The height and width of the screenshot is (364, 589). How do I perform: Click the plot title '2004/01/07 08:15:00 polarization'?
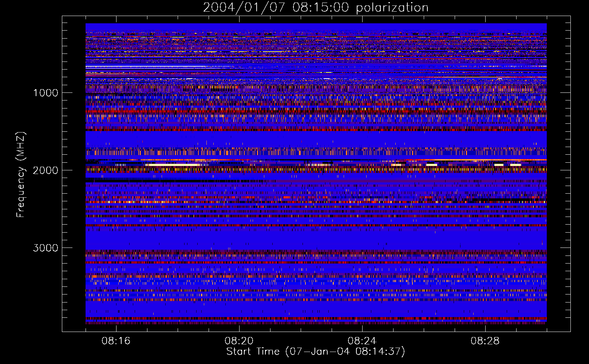point(316,8)
